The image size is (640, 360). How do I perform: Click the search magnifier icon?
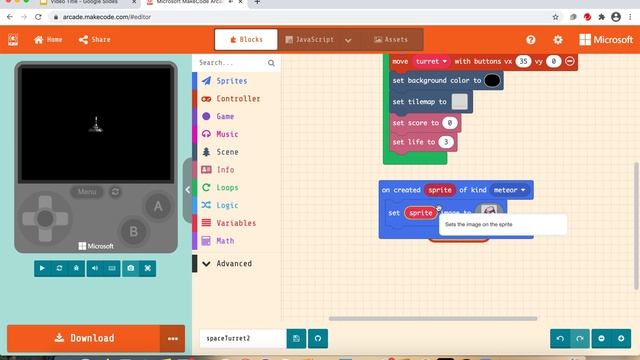pyautogui.click(x=271, y=63)
